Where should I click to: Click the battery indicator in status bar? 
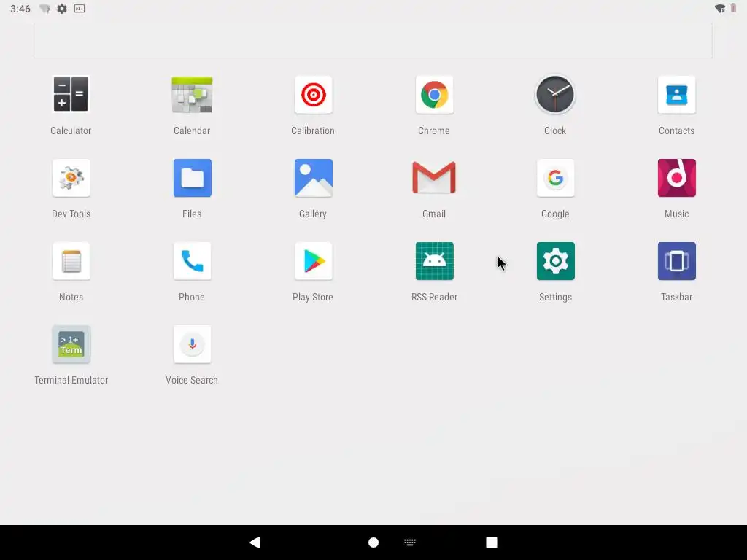(x=734, y=8)
